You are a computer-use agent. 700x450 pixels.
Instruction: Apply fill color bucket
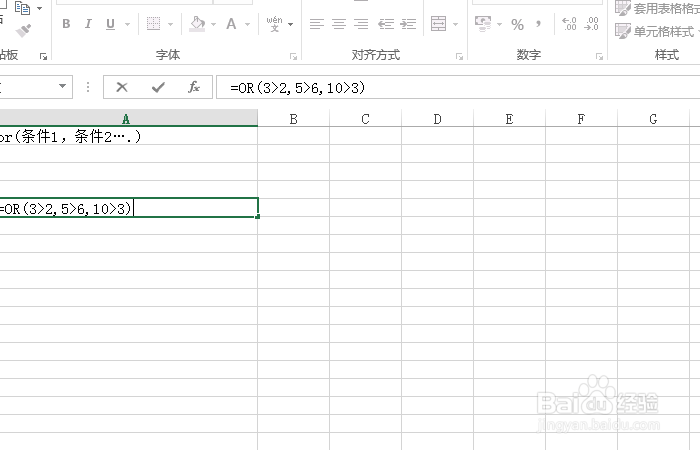pyautogui.click(x=197, y=24)
